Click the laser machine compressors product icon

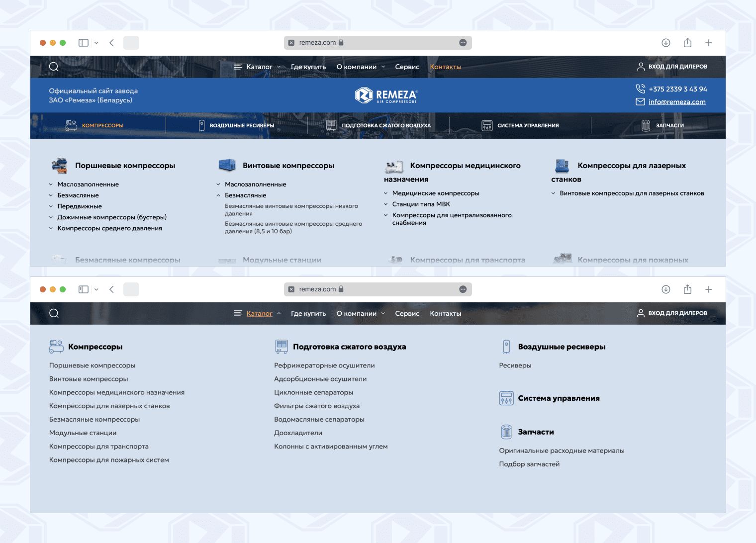point(562,166)
